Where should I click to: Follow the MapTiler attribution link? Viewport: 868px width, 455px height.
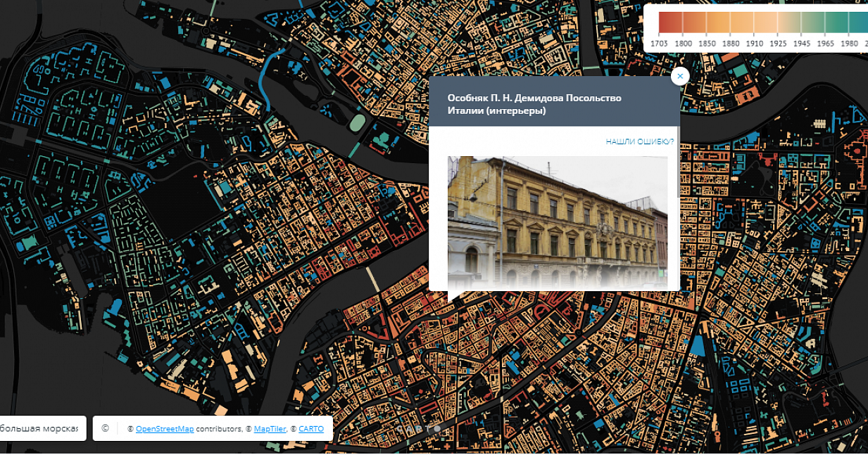[269, 429]
